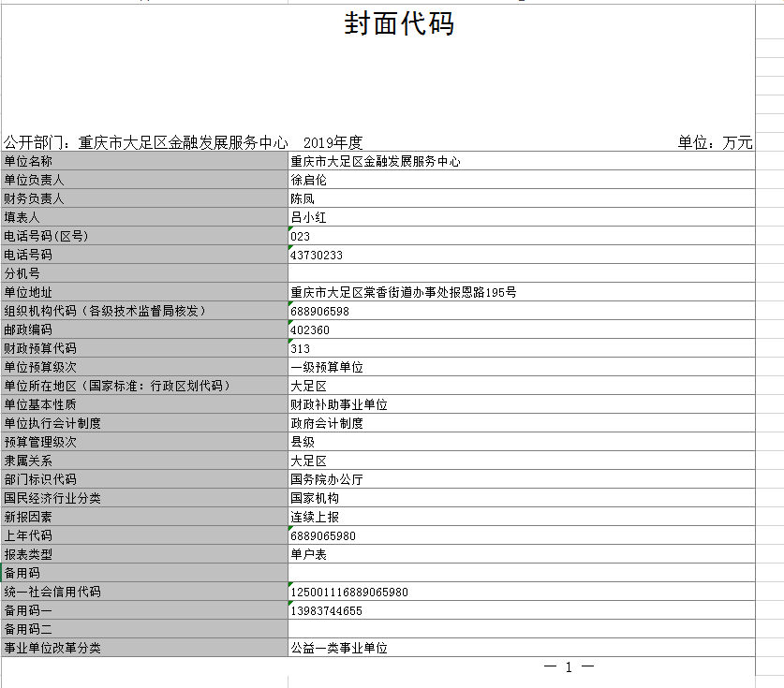Select the 单位地址 label cell

point(144,292)
